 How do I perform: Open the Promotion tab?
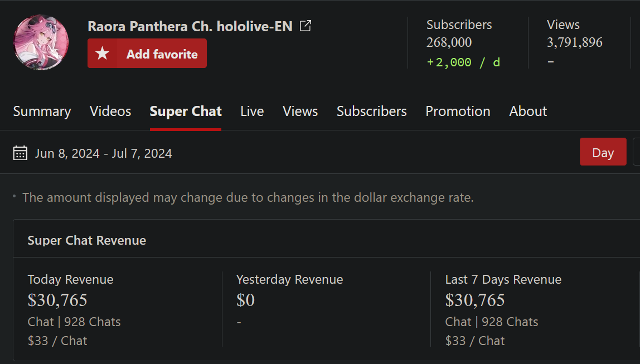458,111
